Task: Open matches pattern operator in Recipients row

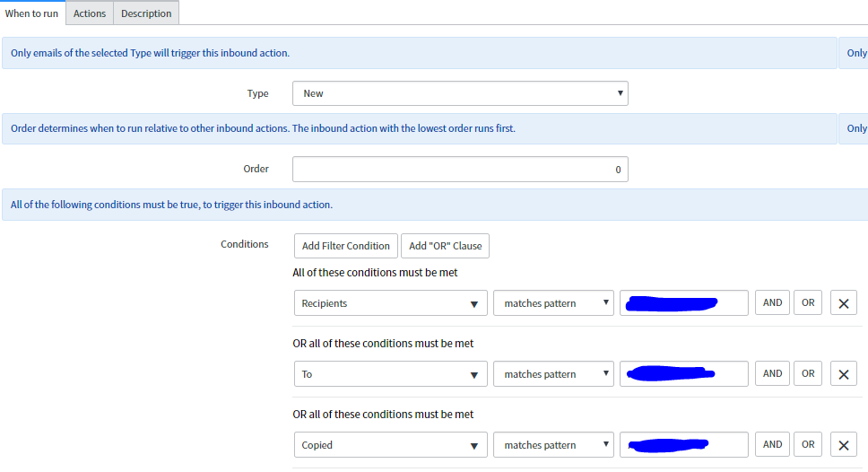Action: click(553, 303)
